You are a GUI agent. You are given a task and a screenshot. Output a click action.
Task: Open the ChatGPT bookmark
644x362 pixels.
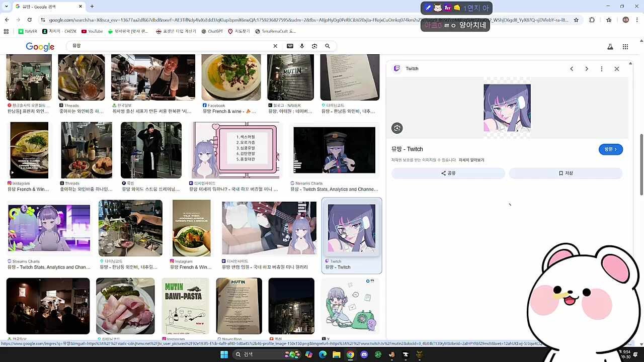212,31
